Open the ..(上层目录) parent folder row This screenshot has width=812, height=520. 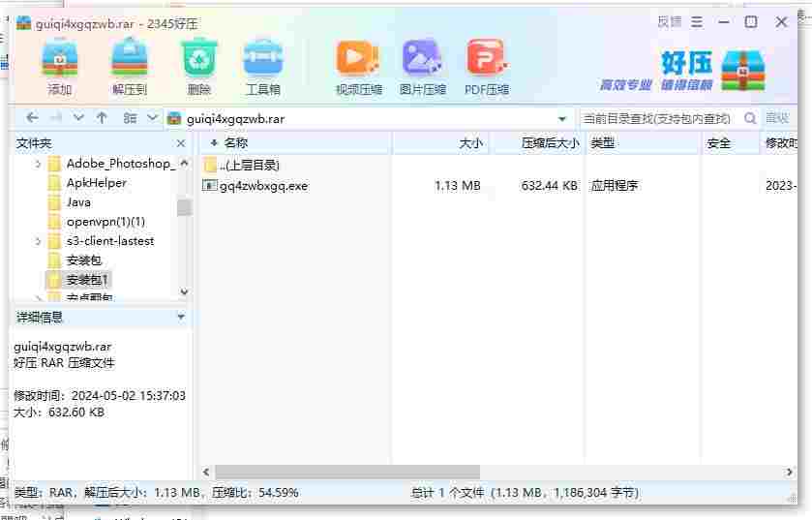coord(250,166)
